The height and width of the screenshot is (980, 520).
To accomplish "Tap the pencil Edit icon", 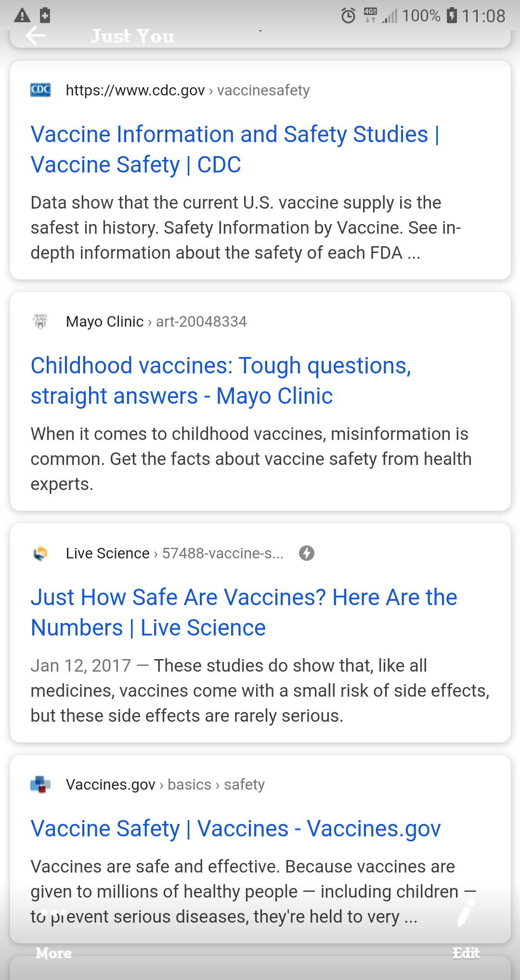I will click(466, 913).
